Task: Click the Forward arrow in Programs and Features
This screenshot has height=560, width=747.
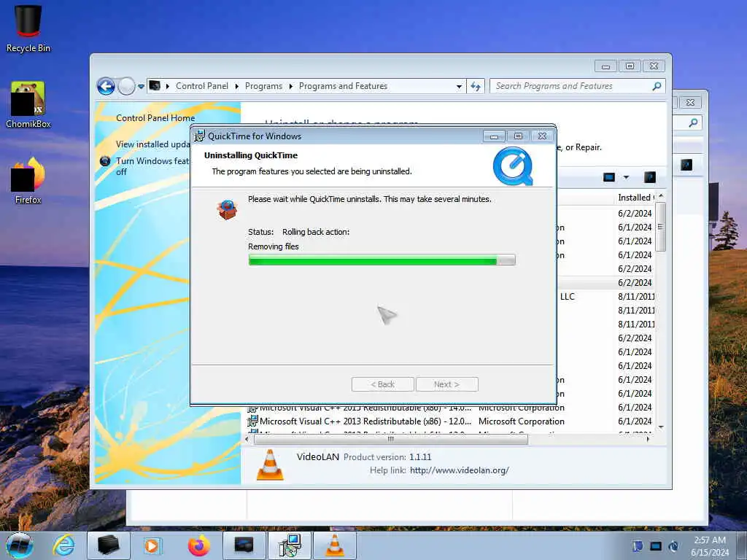Action: pyautogui.click(x=126, y=86)
